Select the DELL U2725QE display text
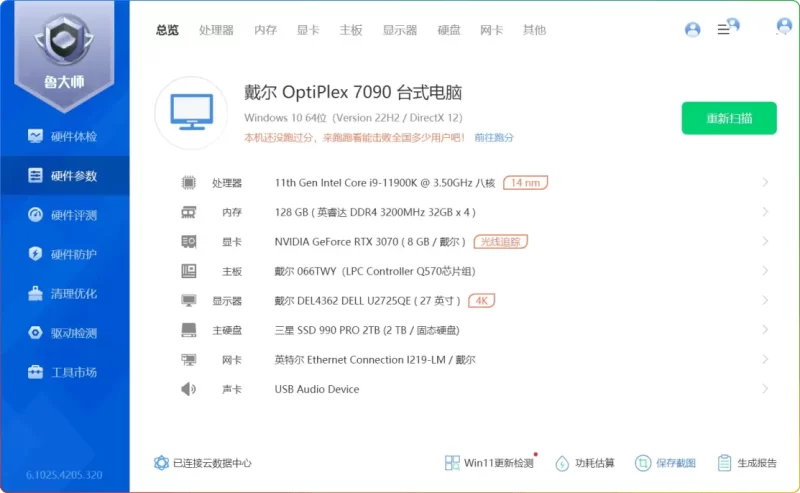800x493 pixels. [367, 301]
